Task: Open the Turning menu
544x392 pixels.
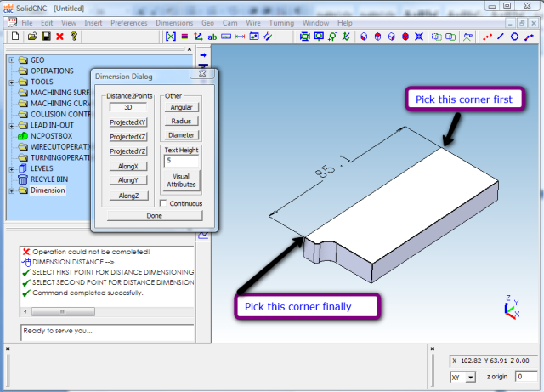Action: point(280,22)
